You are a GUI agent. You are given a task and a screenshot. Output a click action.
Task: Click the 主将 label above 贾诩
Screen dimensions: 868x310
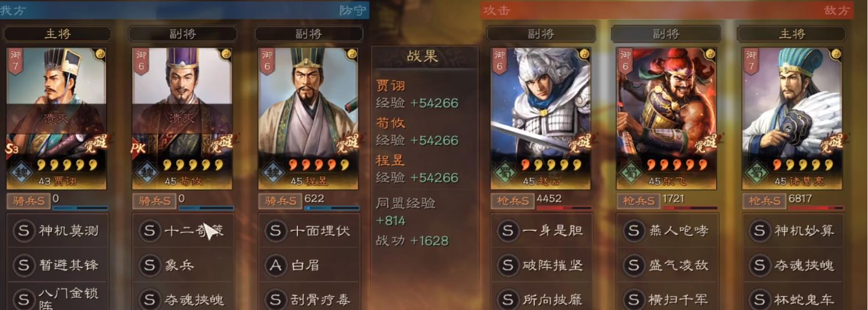57,34
